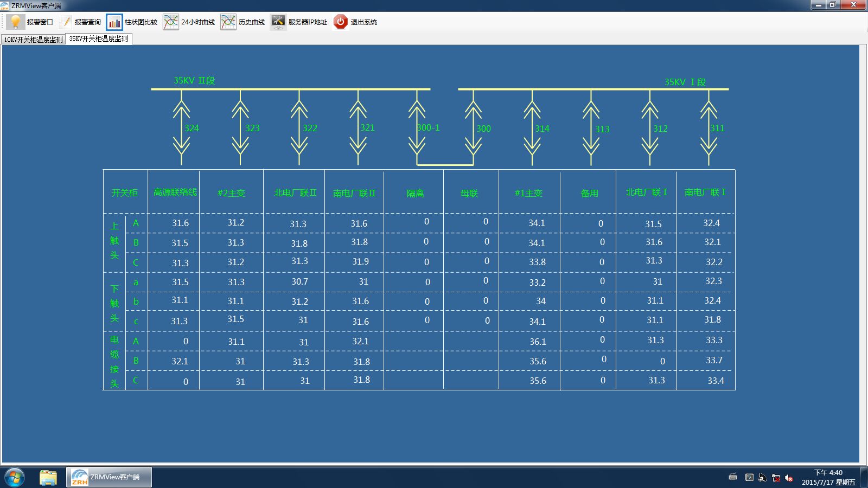This screenshot has height=488, width=868.
Task: Click the 高源联络线 column header
Action: click(x=175, y=192)
